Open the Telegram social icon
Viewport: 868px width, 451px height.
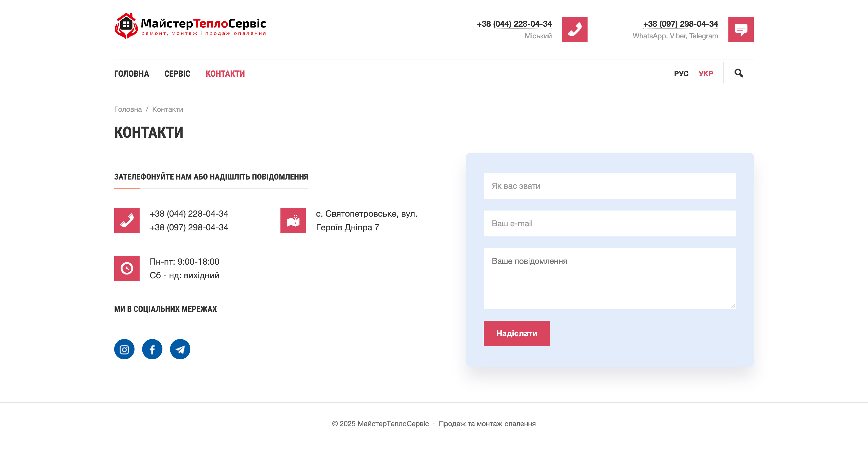coord(180,349)
